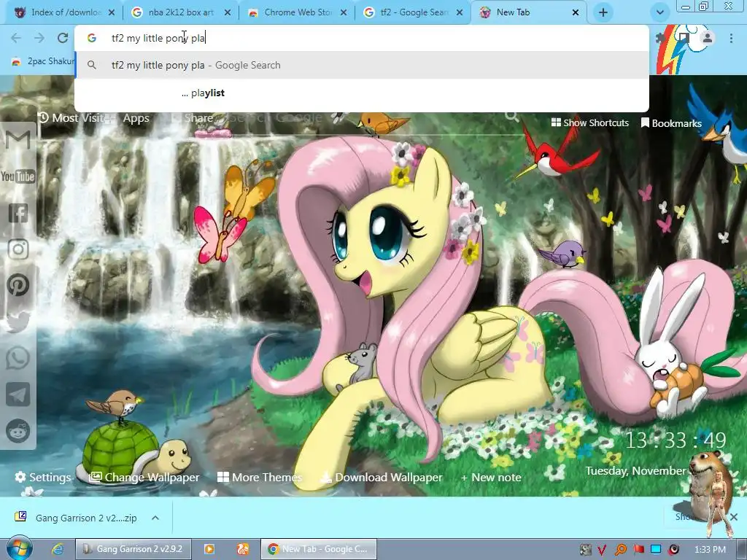Open Chrome extensions puzzle icon
The height and width of the screenshot is (560, 747).
(x=660, y=38)
